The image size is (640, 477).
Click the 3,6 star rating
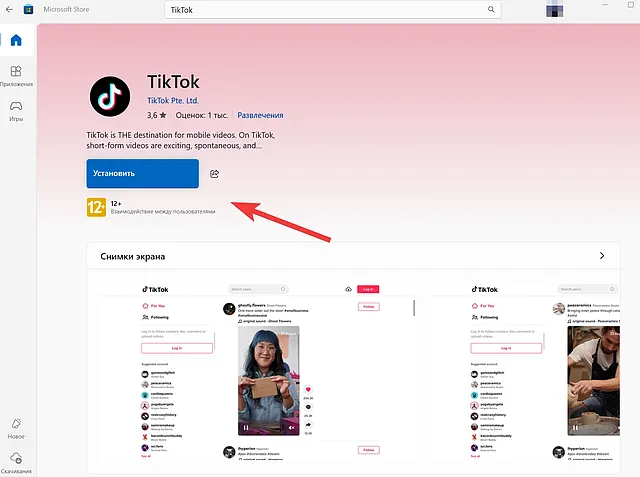coord(157,115)
